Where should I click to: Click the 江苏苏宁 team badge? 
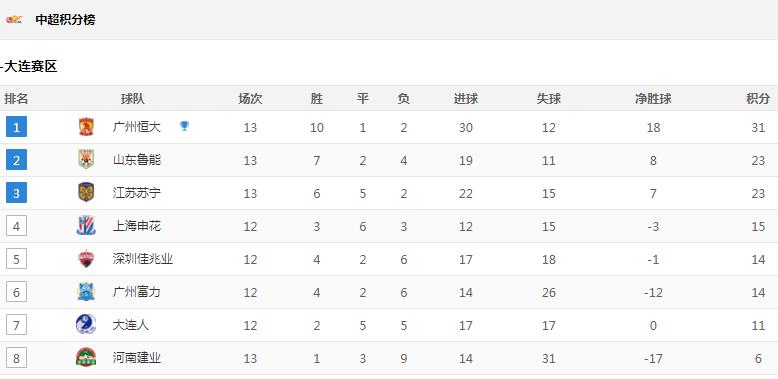coord(86,192)
